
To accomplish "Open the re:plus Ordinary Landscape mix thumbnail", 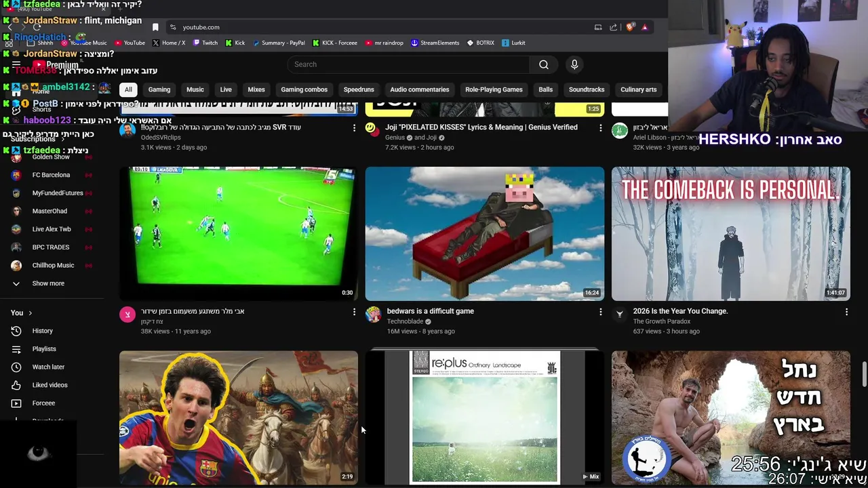I will [485, 418].
